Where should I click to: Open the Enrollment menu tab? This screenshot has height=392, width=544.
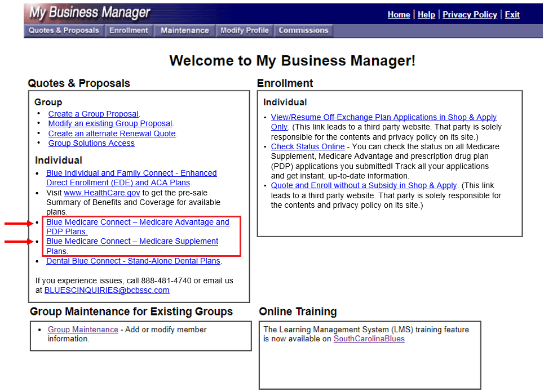(129, 31)
